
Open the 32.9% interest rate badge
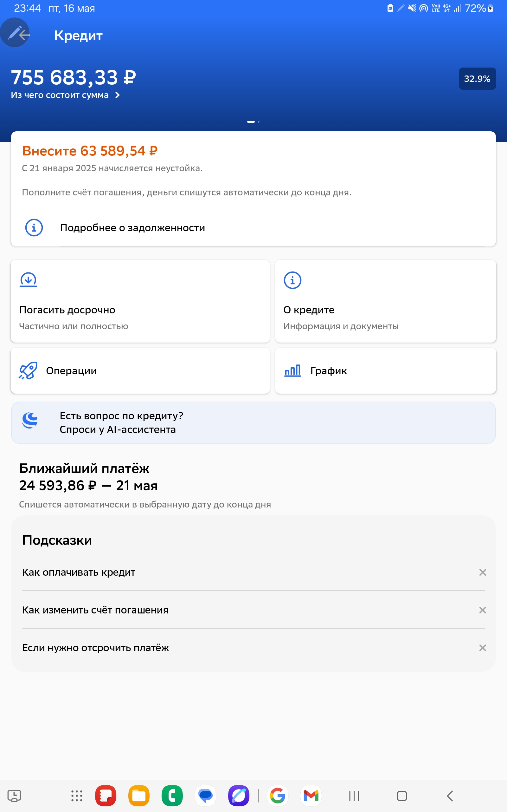point(477,79)
